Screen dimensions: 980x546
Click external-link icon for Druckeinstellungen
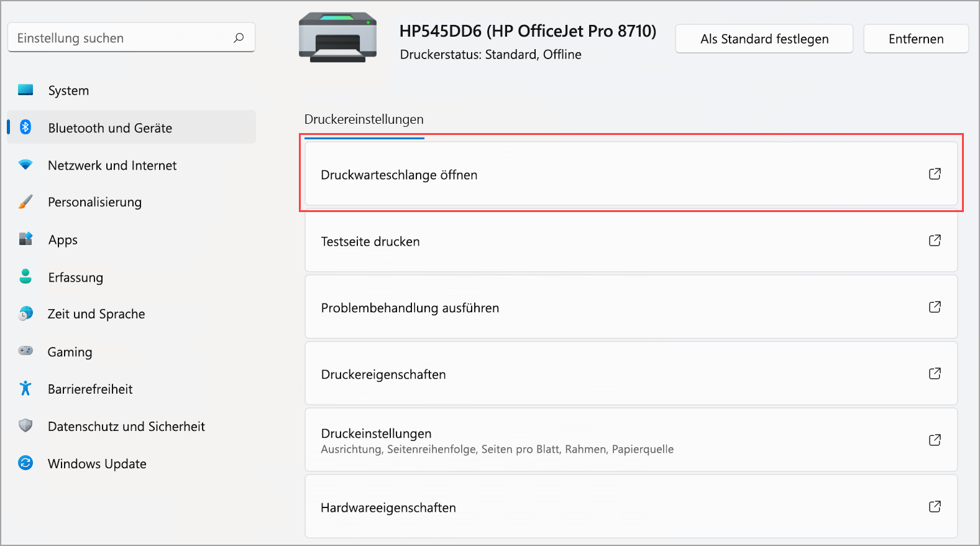935,440
